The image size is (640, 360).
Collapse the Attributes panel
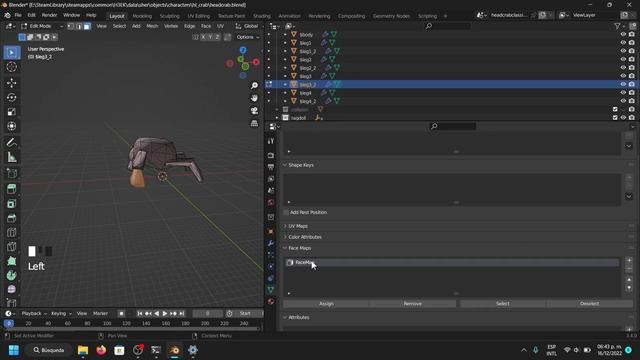click(285, 317)
